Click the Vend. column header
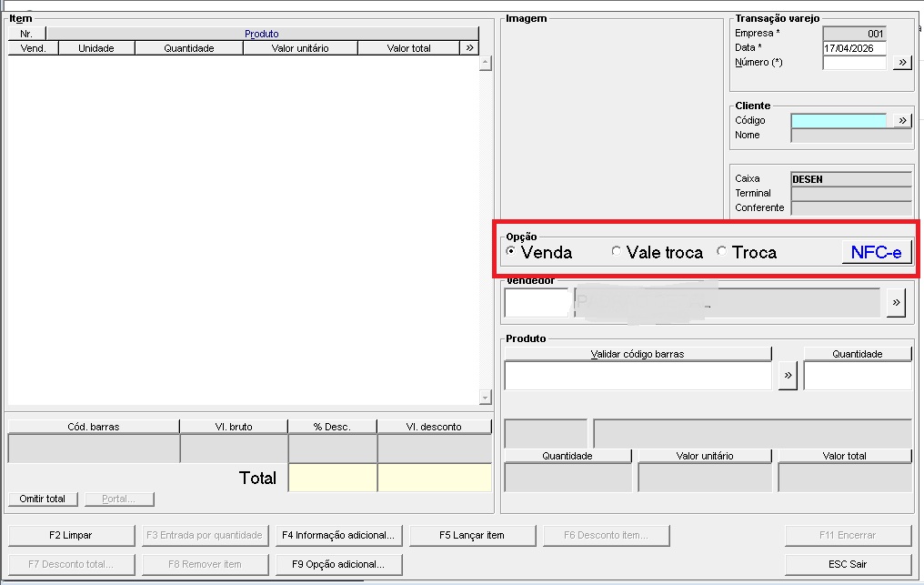The height and width of the screenshot is (585, 924). [x=33, y=48]
